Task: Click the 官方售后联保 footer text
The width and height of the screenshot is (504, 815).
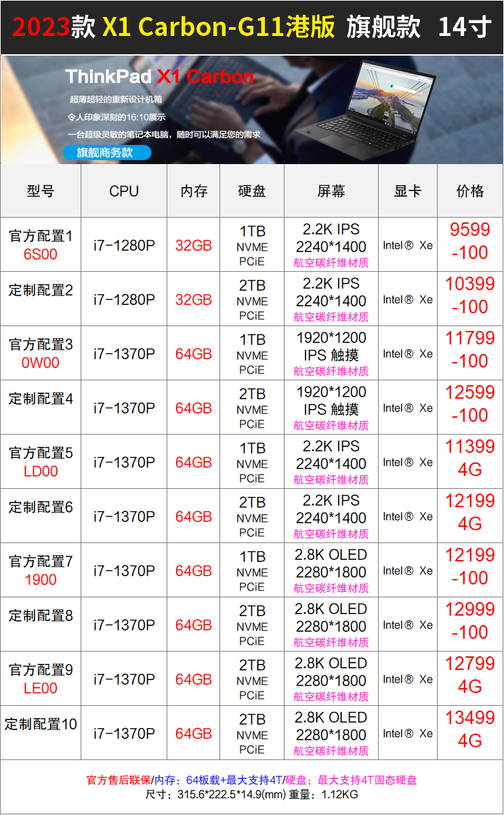Action: (119, 780)
